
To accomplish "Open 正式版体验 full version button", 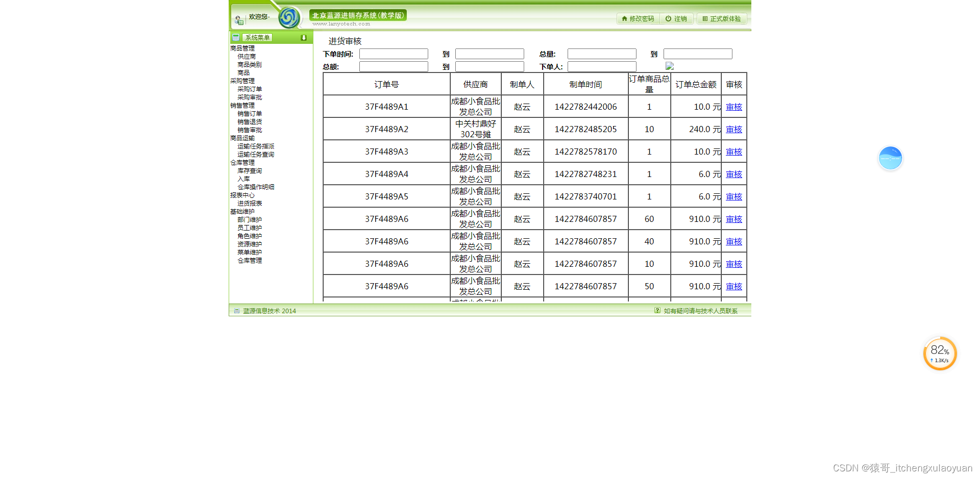I will [722, 19].
